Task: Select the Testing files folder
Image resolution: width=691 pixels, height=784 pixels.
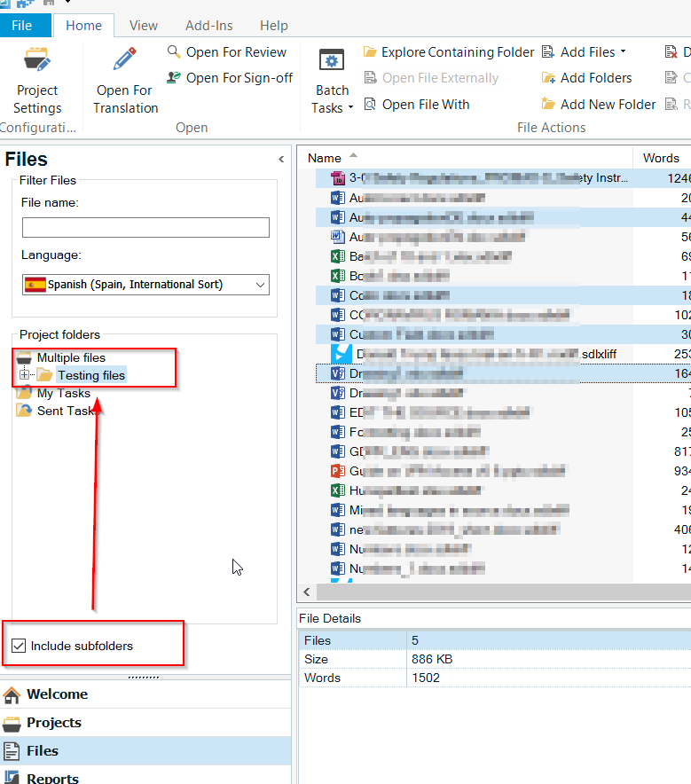Action: click(91, 375)
